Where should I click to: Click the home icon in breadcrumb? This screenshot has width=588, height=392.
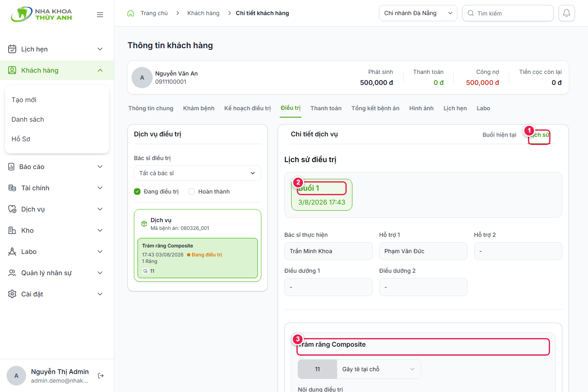pyautogui.click(x=131, y=13)
